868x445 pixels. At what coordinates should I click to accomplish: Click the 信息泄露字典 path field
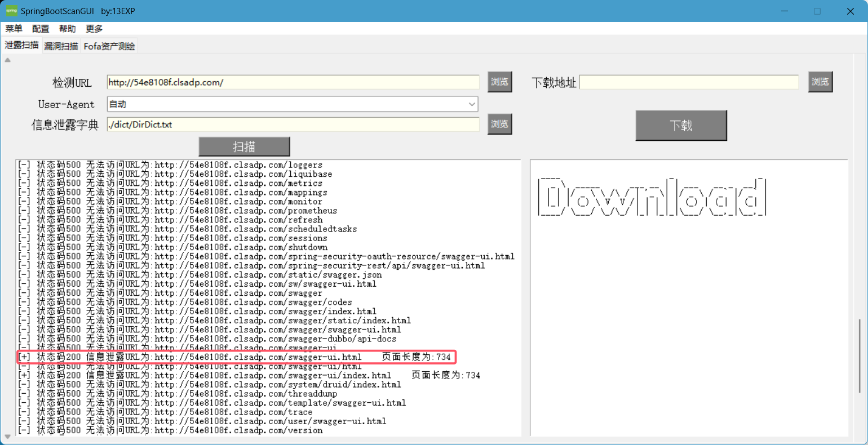[293, 124]
